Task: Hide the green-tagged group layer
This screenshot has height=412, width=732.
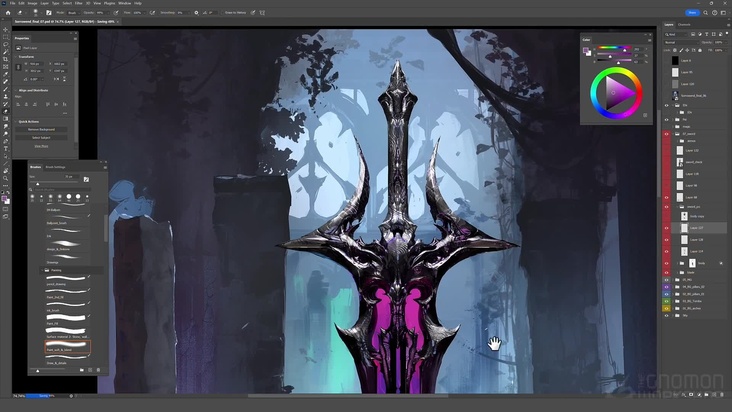Action: coord(666,301)
